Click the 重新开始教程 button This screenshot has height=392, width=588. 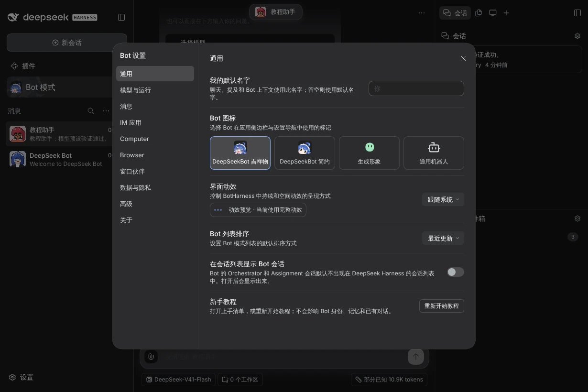[441, 306]
